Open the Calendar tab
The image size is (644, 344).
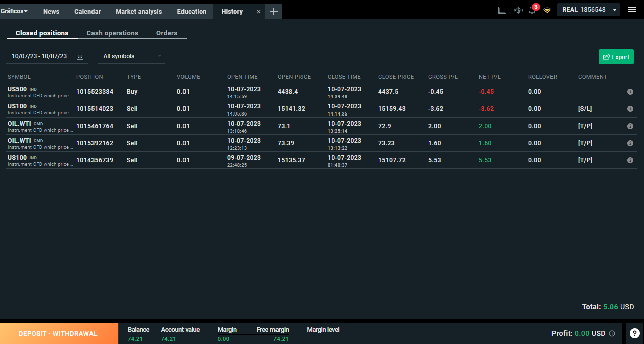(87, 11)
